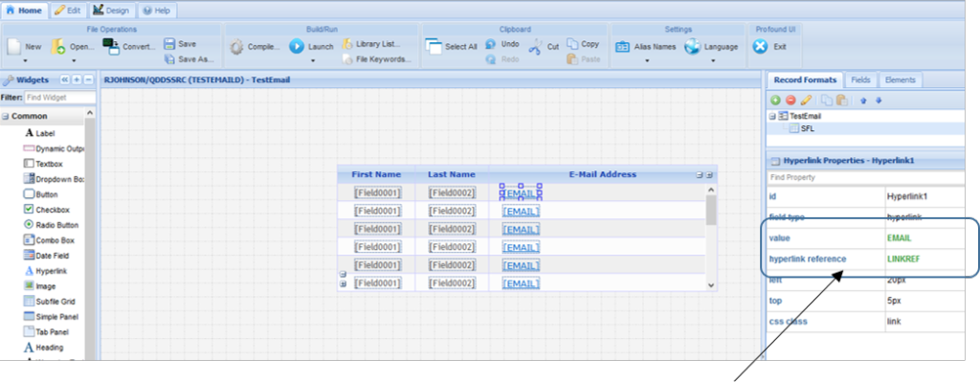Screen dimensions: 980x382
Task: Open Alias Names settings
Action: (646, 47)
